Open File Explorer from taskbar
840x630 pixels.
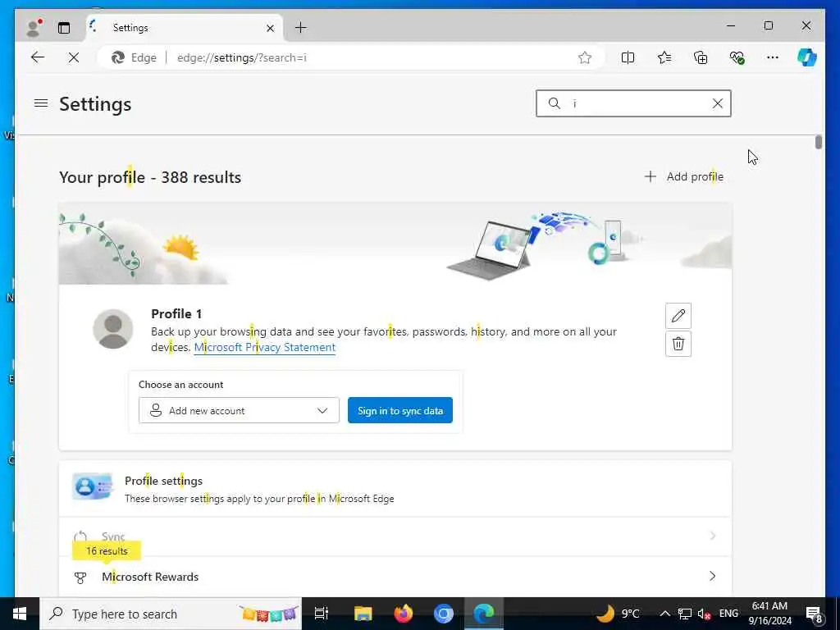[363, 614]
